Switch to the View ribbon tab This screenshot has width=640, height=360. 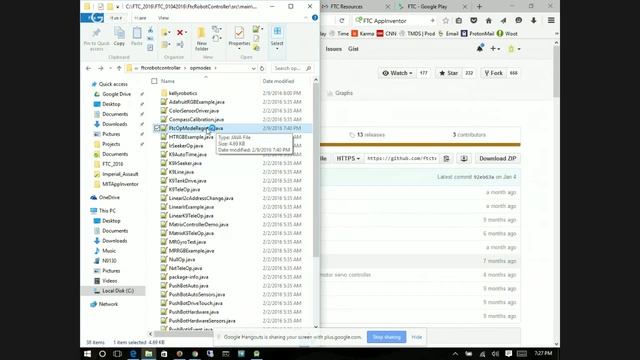pyautogui.click(x=163, y=18)
